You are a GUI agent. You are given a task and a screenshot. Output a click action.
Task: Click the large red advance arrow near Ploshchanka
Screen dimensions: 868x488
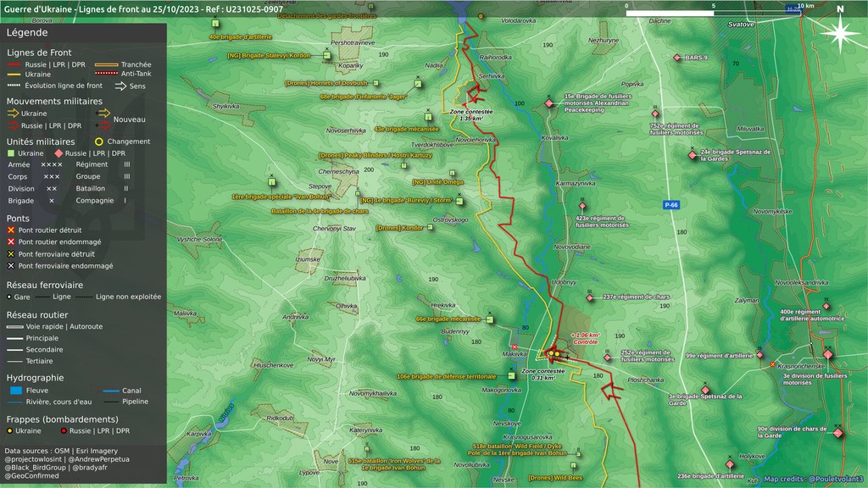point(612,390)
